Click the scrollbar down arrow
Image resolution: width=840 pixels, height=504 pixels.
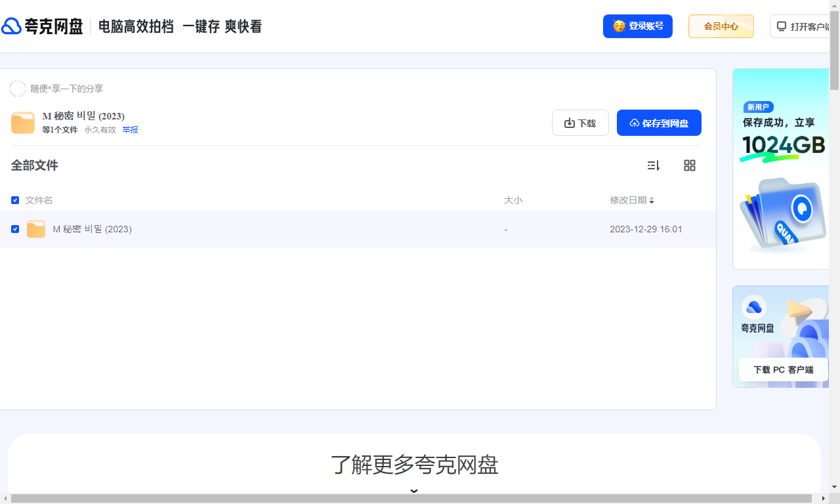click(x=835, y=487)
